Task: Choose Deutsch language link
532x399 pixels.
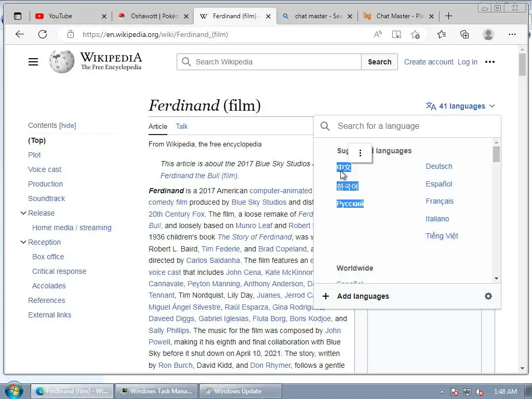Action: point(438,167)
